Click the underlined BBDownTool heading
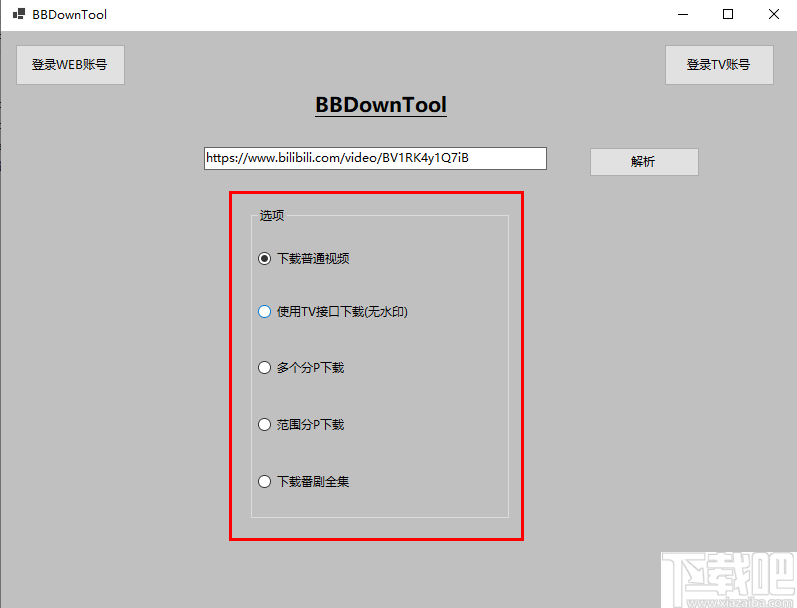Screen dimensions: 797x608 pyautogui.click(x=381, y=105)
